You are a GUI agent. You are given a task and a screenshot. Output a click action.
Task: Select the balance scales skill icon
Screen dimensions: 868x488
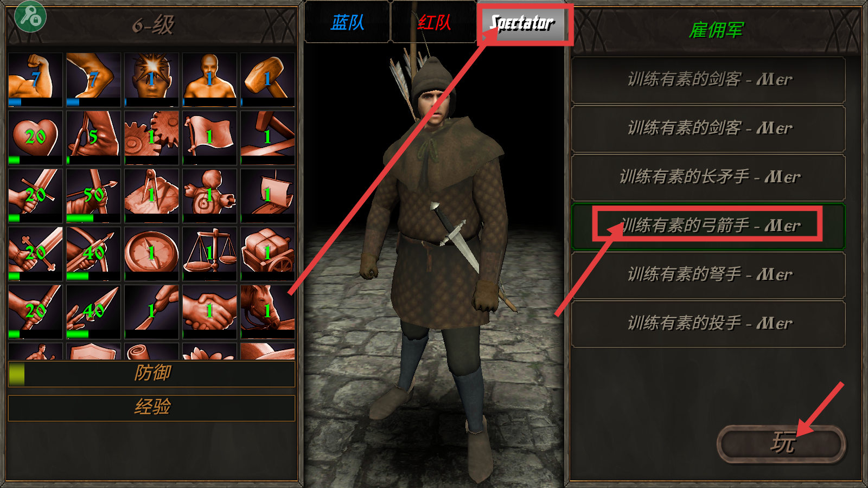[209, 253]
